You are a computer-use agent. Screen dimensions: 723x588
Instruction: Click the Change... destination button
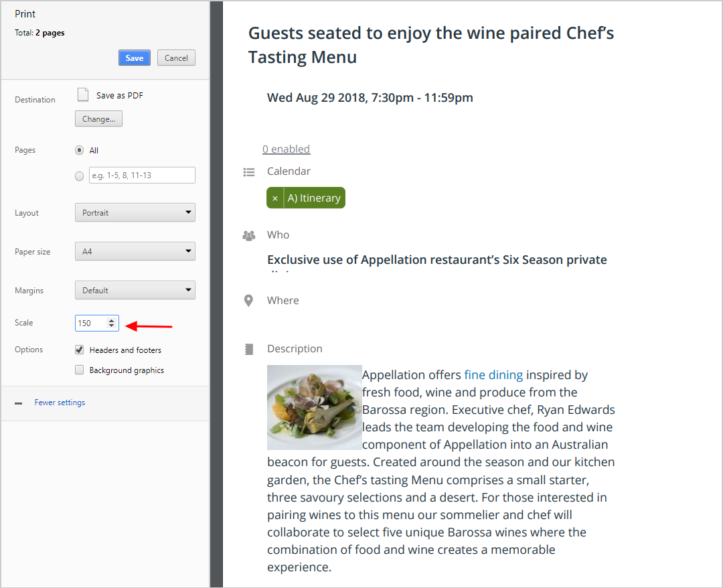pyautogui.click(x=98, y=119)
